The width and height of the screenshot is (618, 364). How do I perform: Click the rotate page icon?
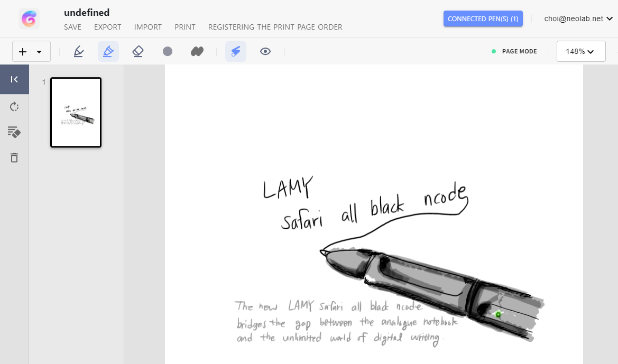(x=14, y=107)
